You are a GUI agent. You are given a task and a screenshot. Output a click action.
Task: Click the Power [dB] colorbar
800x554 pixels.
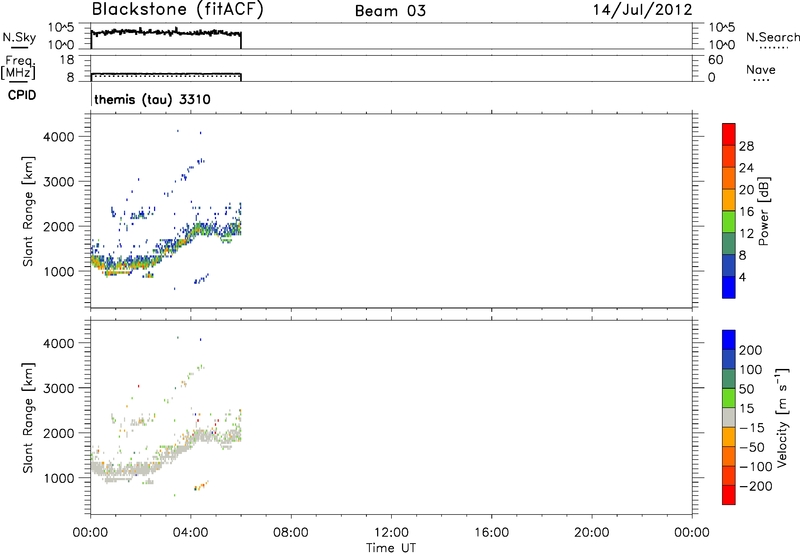click(729, 211)
